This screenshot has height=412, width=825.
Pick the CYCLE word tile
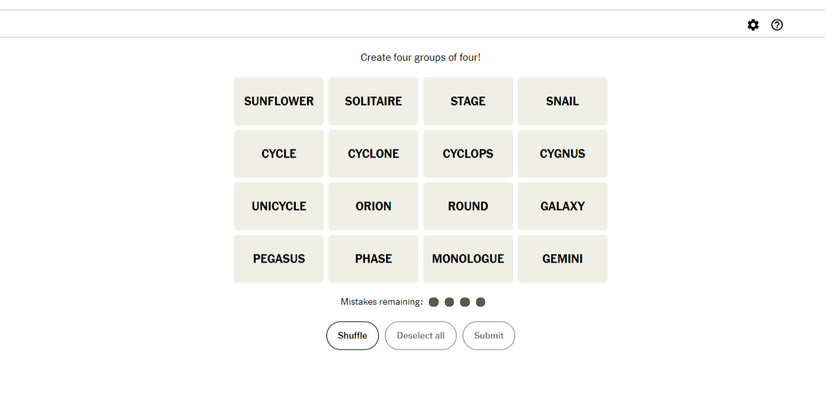279,154
